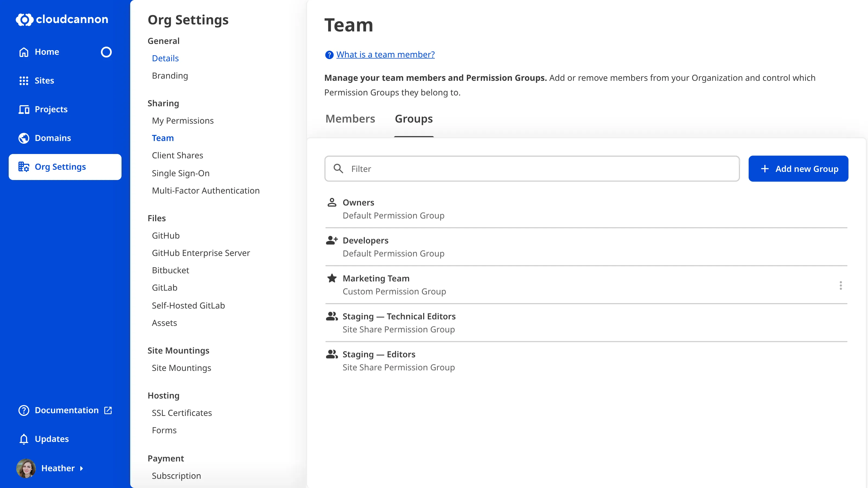This screenshot has width=868, height=488.
Task: Switch to the Members tab
Action: click(350, 119)
